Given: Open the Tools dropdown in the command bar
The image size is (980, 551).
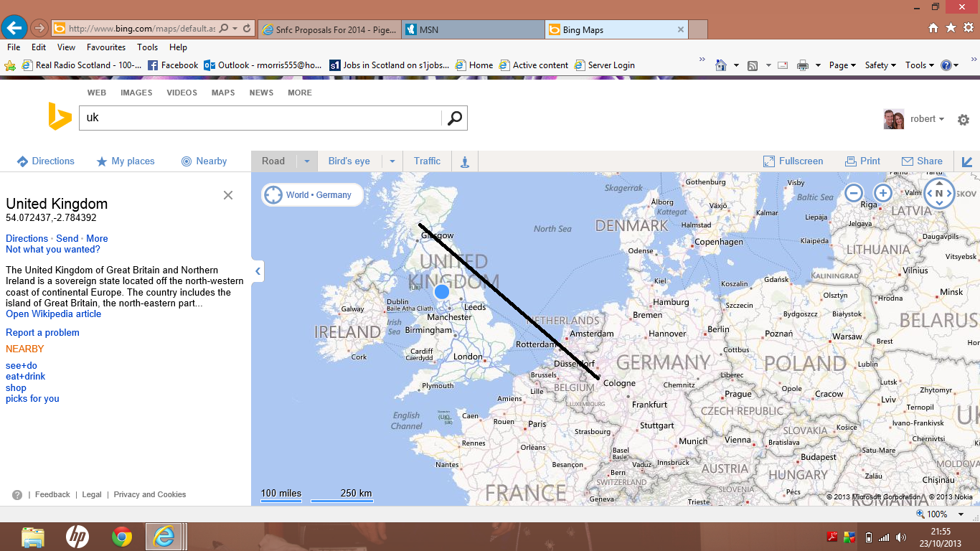Looking at the screenshot, I should click(919, 65).
